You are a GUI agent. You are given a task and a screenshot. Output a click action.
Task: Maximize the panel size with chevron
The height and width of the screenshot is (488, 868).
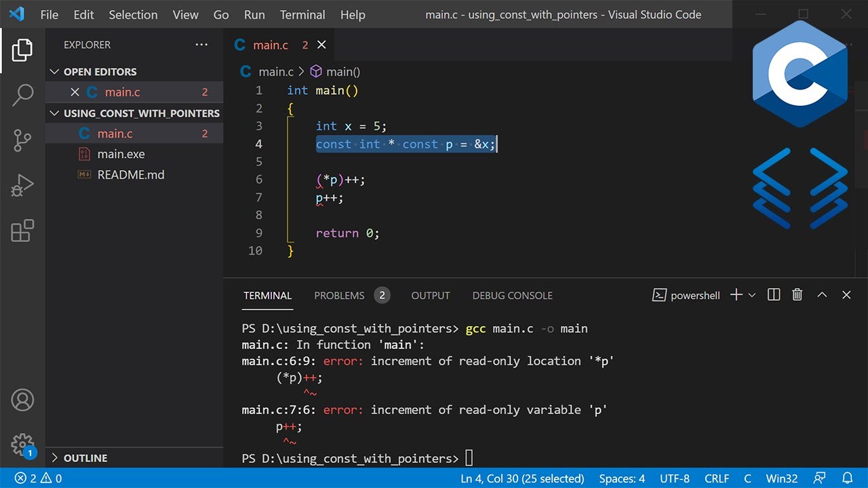click(x=822, y=295)
